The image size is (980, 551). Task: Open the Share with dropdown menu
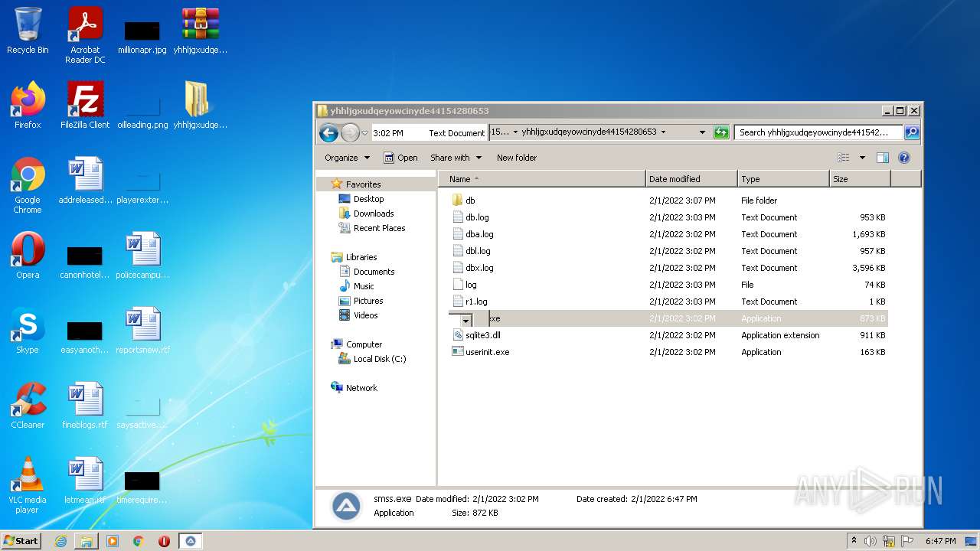tap(456, 158)
